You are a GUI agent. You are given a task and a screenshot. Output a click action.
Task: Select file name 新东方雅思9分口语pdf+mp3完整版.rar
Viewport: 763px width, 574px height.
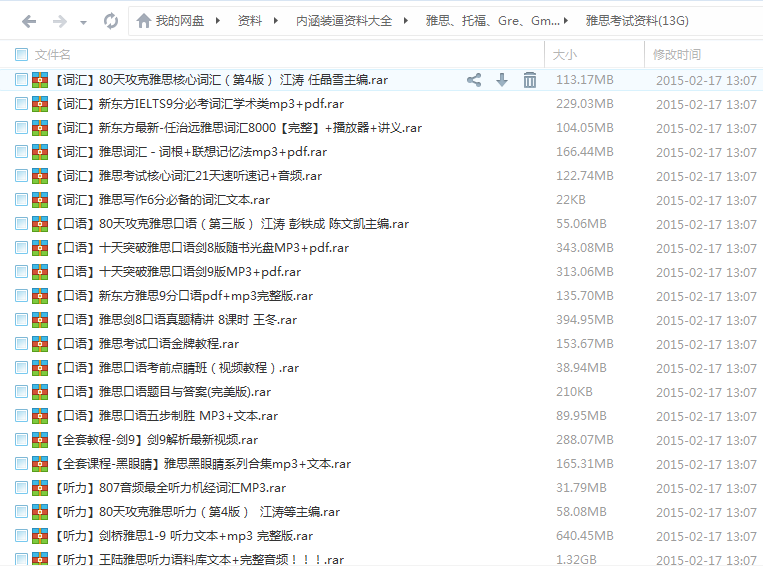point(183,295)
